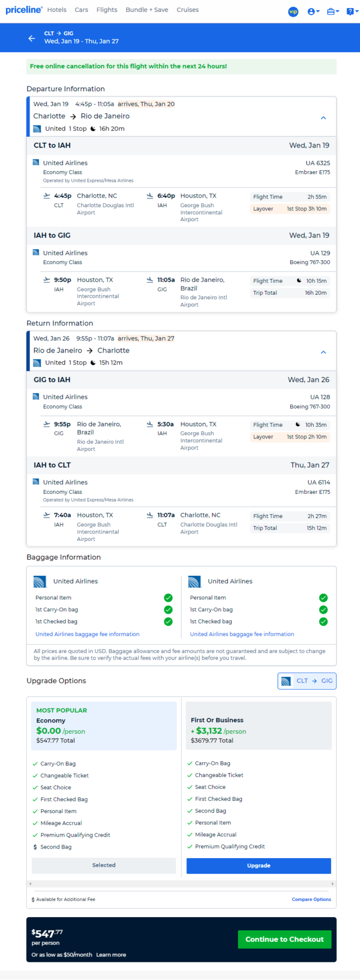Click Personal Item checkmark in left baggage column

click(168, 598)
